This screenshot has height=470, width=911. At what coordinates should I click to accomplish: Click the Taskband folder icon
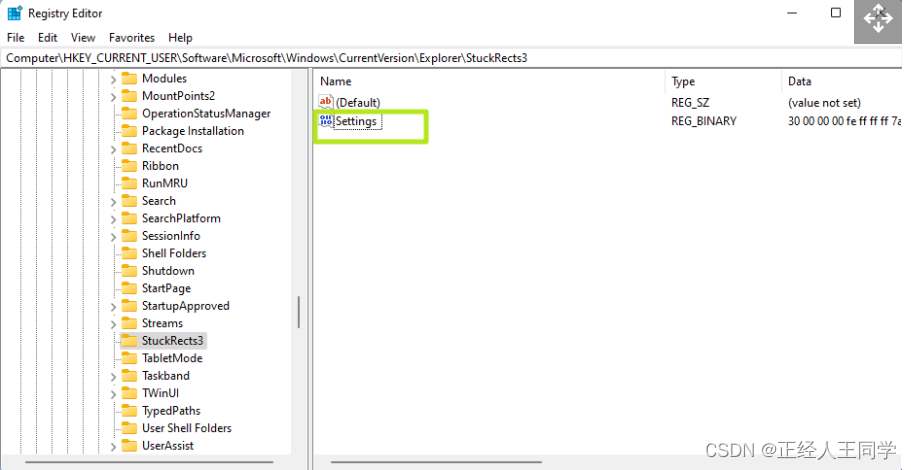point(130,376)
